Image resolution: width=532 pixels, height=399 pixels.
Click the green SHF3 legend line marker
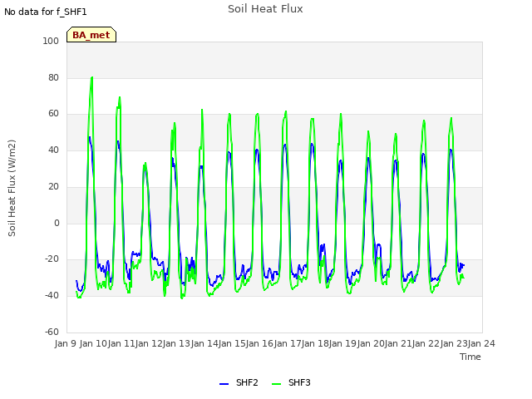pos(277,384)
